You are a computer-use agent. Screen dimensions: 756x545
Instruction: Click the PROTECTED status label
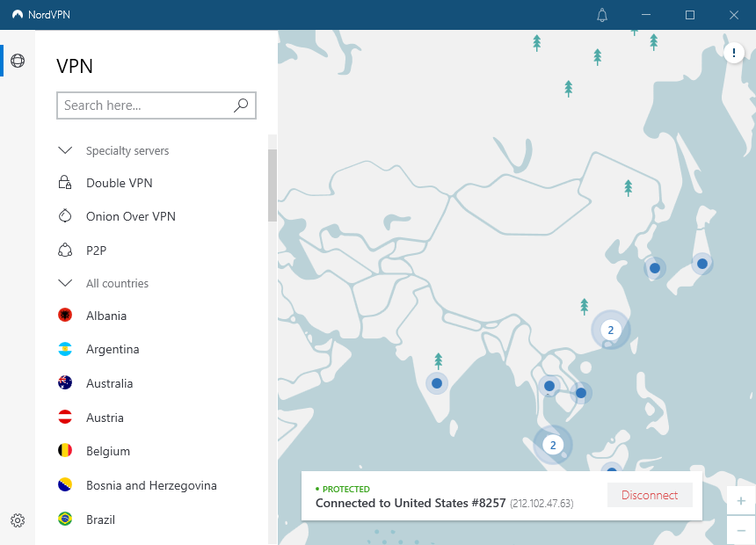pyautogui.click(x=345, y=489)
